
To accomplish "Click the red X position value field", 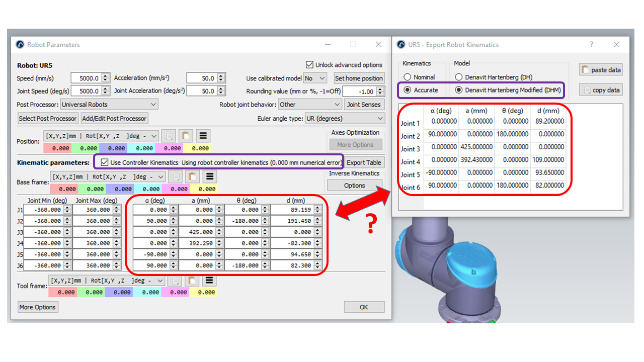I will pos(58,148).
